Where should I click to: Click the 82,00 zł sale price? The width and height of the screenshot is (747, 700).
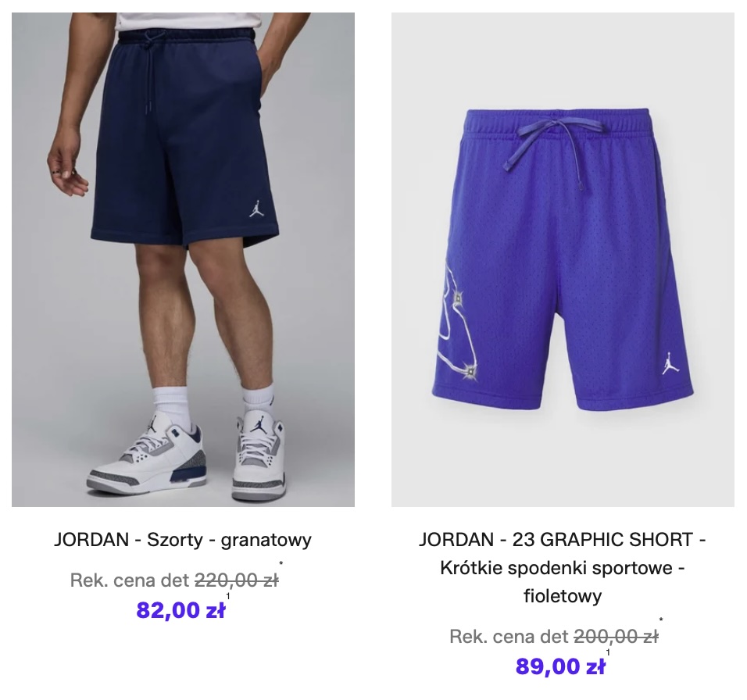point(180,610)
